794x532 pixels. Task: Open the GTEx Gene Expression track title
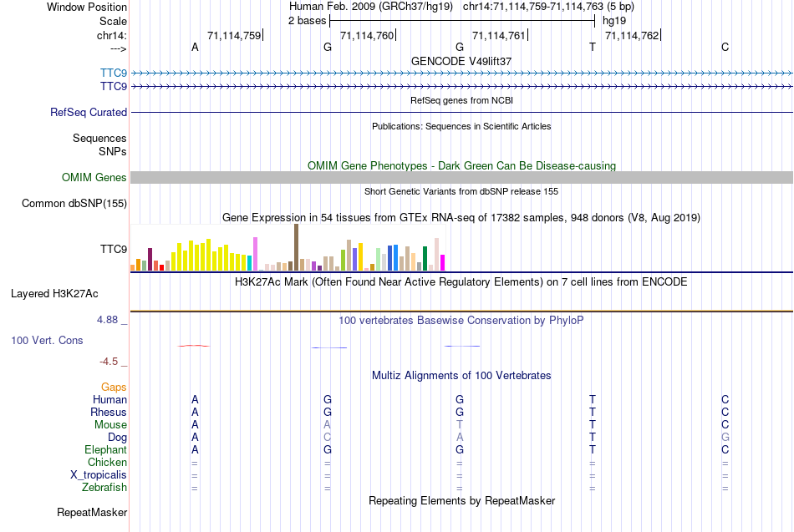(x=461, y=218)
